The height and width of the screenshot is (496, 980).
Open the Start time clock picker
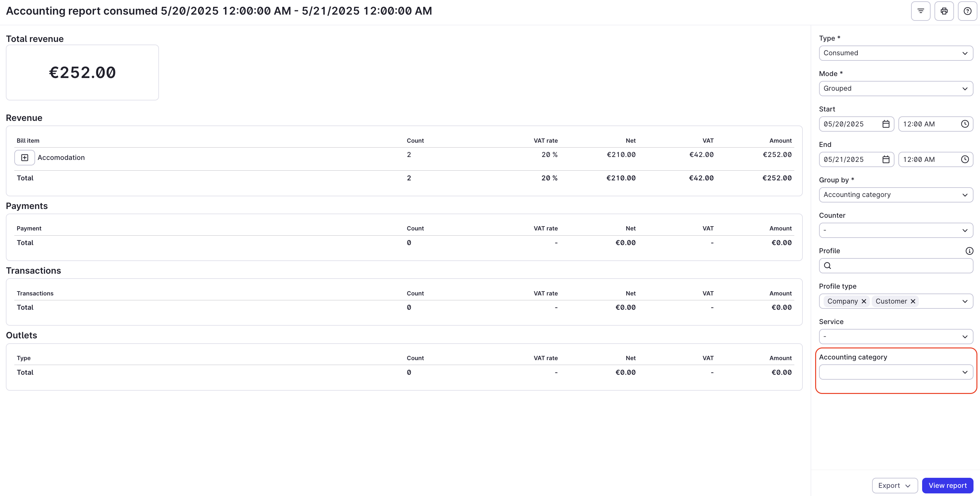coord(965,124)
